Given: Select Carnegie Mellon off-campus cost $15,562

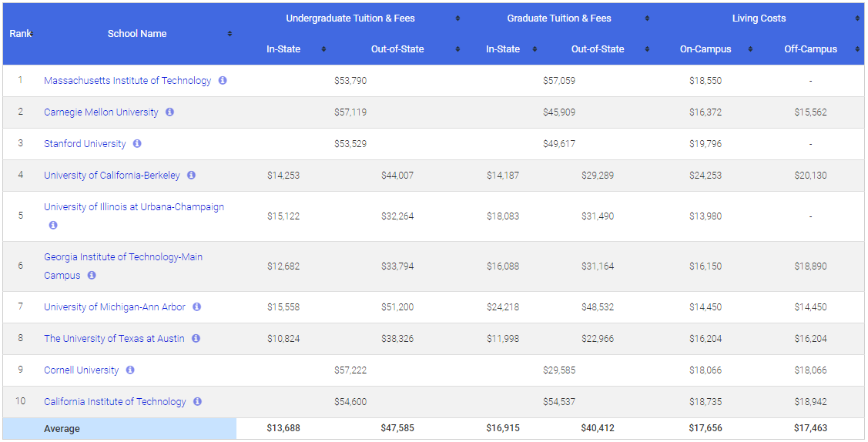Looking at the screenshot, I should pos(810,112).
